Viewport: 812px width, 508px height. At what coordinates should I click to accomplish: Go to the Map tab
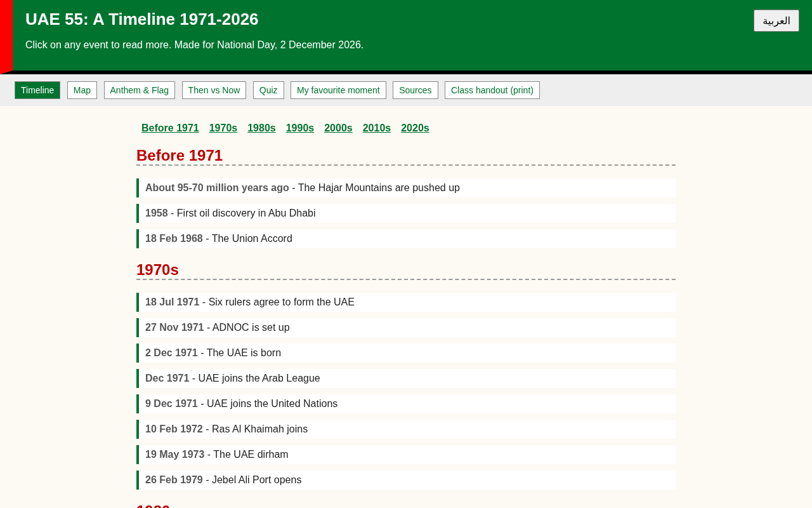pyautogui.click(x=82, y=90)
